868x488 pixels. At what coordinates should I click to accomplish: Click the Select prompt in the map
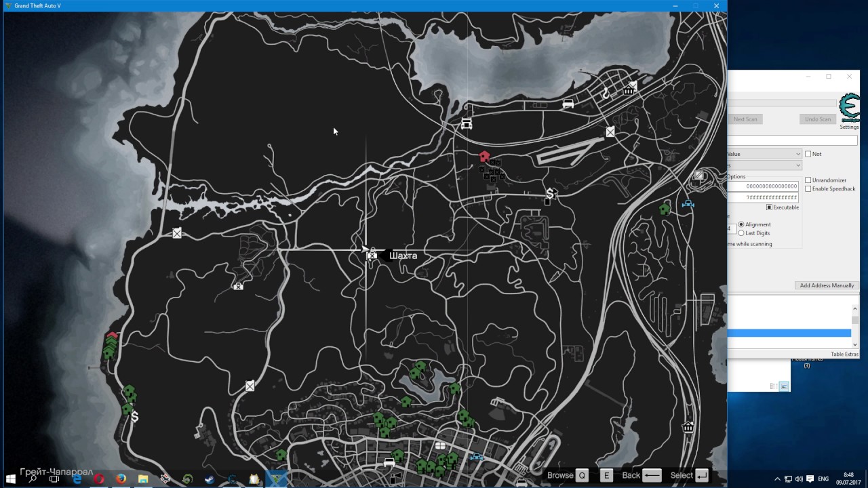[690, 475]
